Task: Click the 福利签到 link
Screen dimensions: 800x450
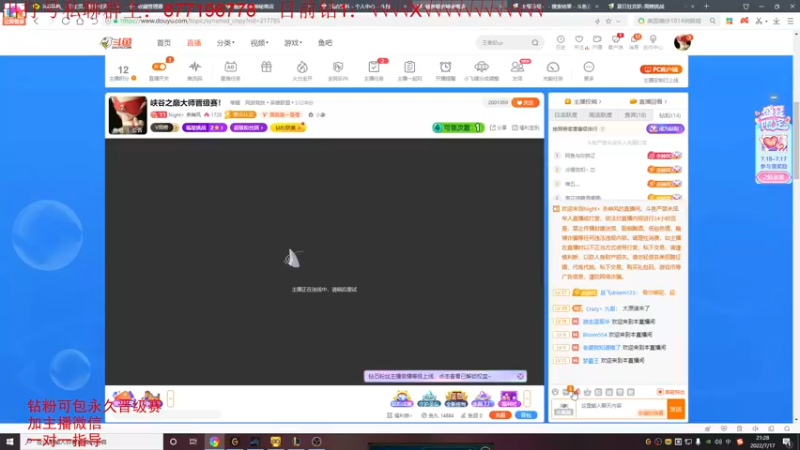Action: point(526,128)
